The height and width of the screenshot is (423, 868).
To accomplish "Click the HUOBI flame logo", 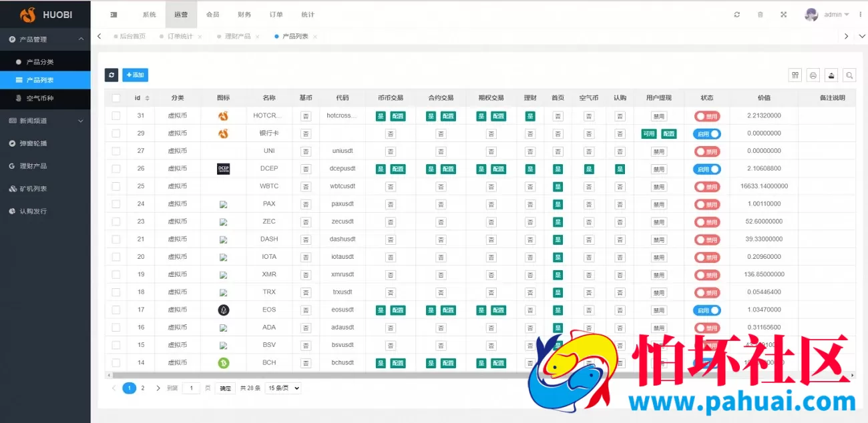I will [28, 15].
